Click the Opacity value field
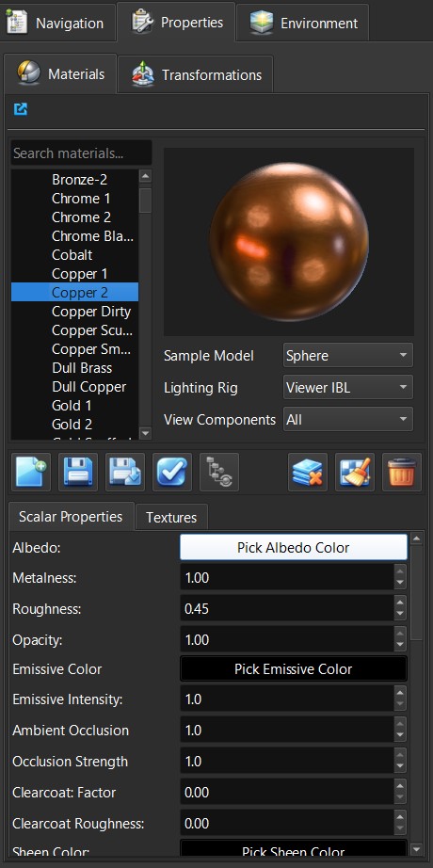This screenshot has width=433, height=868. pos(287,640)
